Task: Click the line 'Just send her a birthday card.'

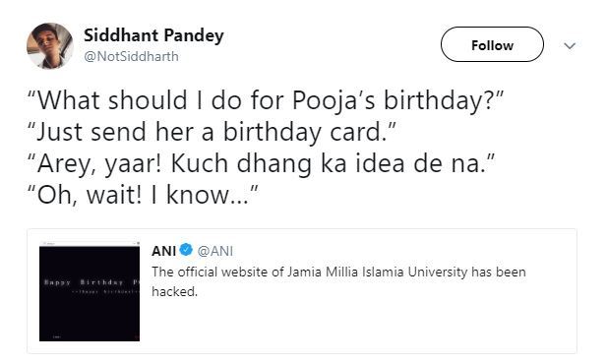Action: [212, 132]
